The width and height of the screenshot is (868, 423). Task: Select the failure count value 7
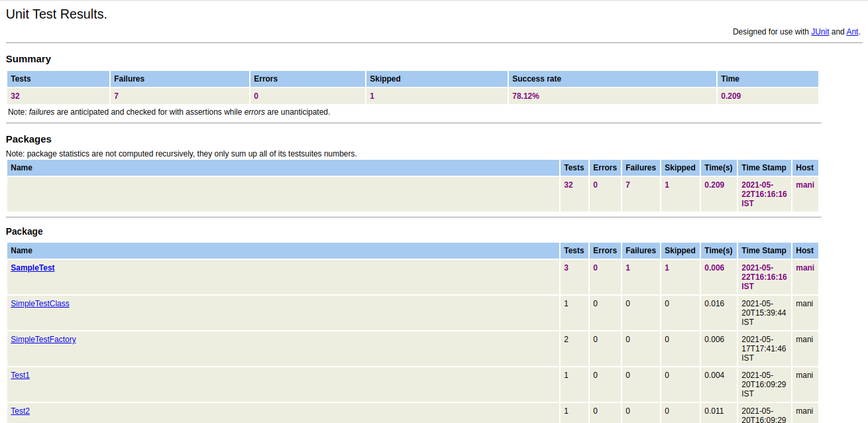(x=116, y=95)
